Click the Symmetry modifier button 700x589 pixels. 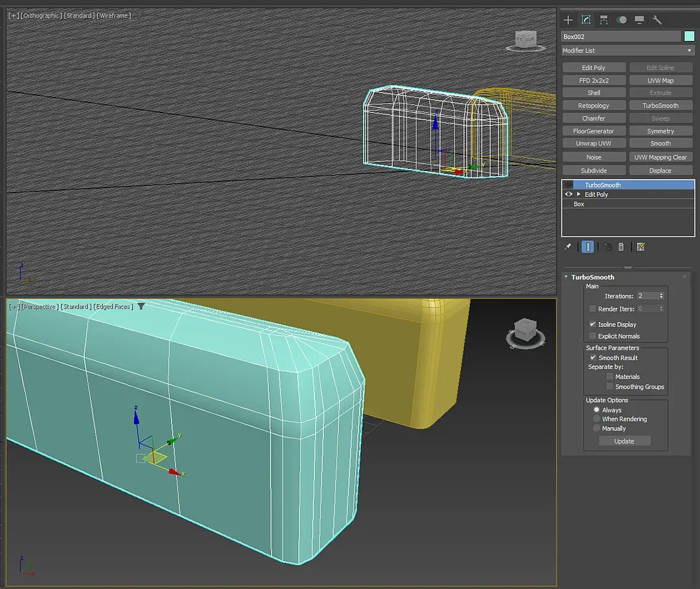660,131
